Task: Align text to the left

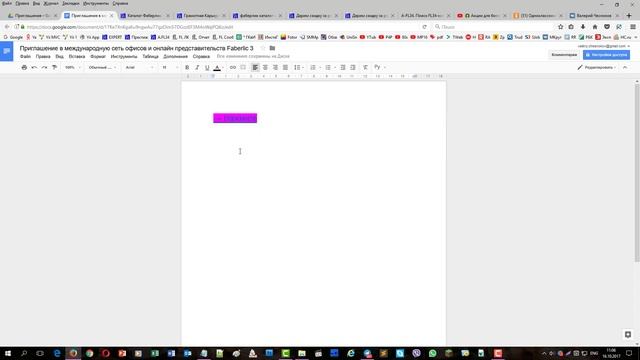Action: click(255, 67)
